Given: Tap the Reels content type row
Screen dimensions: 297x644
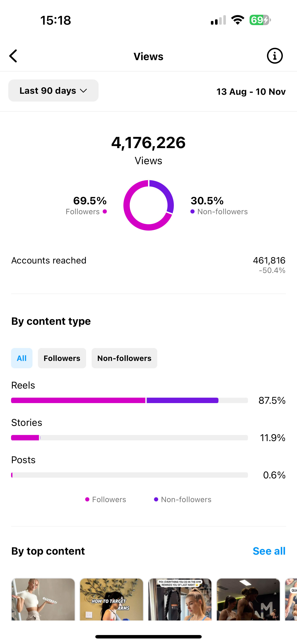Looking at the screenshot, I should click(x=148, y=393).
